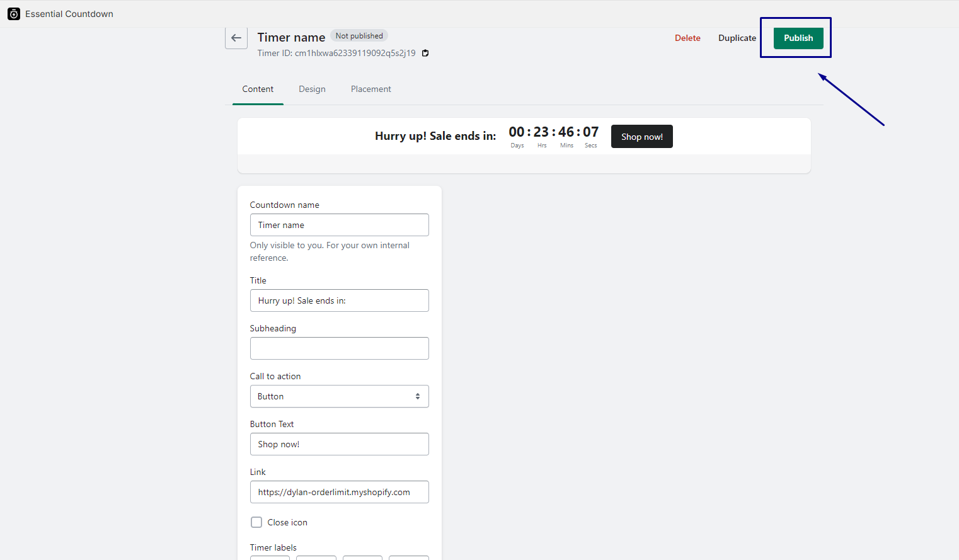Image resolution: width=959 pixels, height=560 pixels.
Task: Open the Placement tab
Action: (371, 89)
